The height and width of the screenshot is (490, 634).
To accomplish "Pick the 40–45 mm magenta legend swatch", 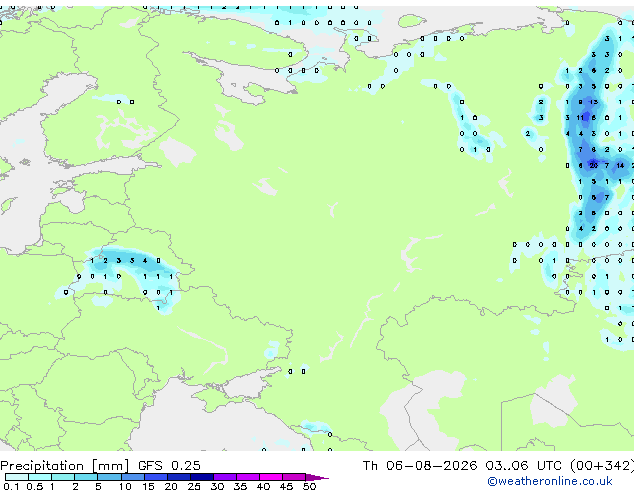I will click(271, 477).
